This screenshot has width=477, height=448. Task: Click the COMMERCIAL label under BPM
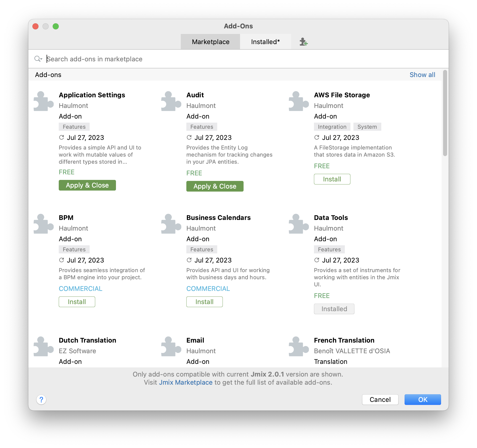[81, 289]
